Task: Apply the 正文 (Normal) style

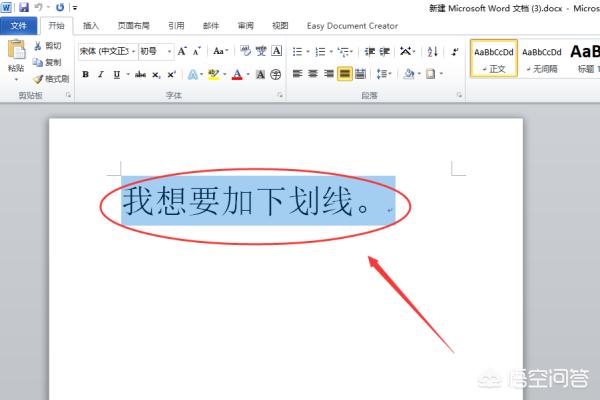Action: click(494, 59)
